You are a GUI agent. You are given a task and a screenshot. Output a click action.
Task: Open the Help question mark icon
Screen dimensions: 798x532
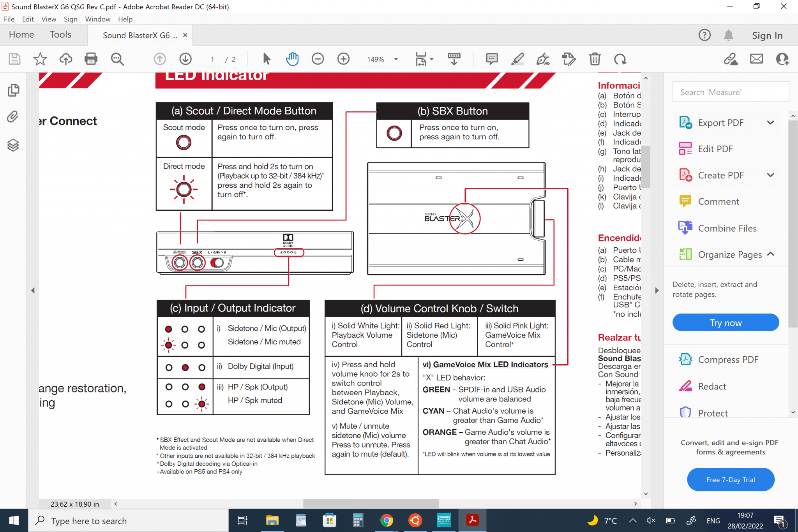point(704,35)
